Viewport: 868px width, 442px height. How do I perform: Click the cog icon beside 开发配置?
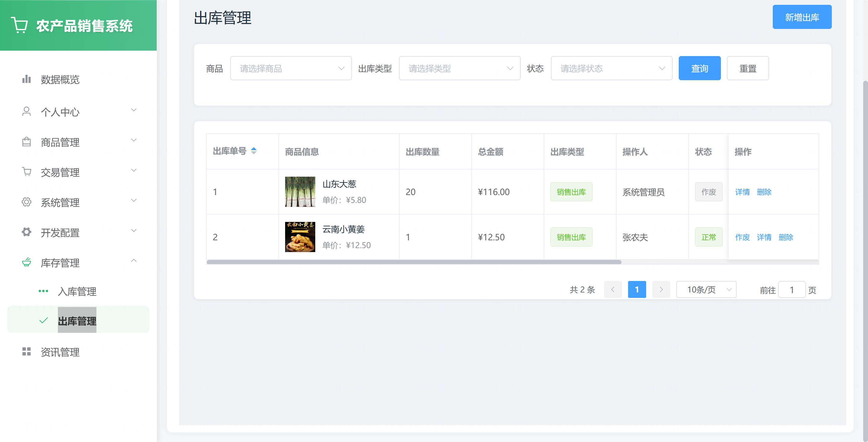pos(26,232)
